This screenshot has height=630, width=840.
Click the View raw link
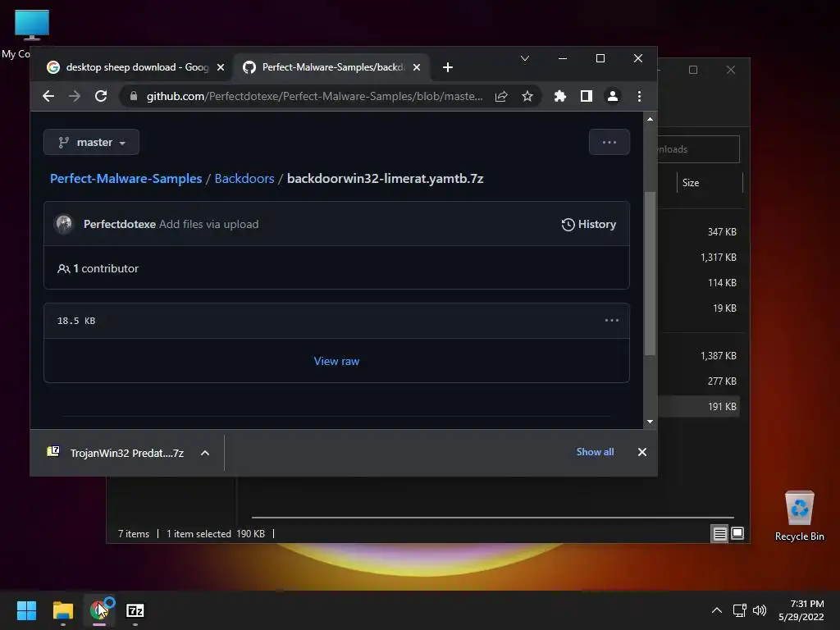pyautogui.click(x=336, y=361)
